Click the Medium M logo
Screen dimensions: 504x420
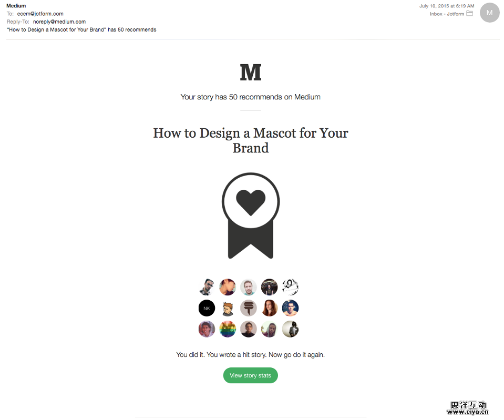[251, 73]
